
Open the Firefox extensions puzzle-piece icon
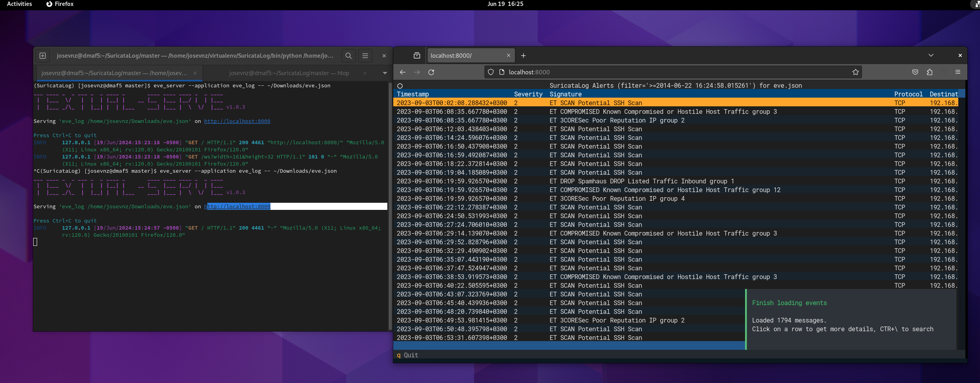930,72
